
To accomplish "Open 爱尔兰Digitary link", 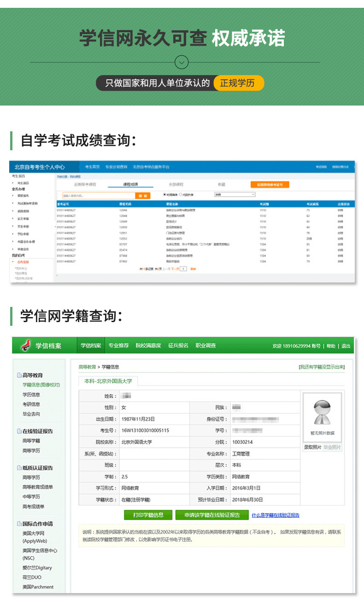I will click(37, 568).
